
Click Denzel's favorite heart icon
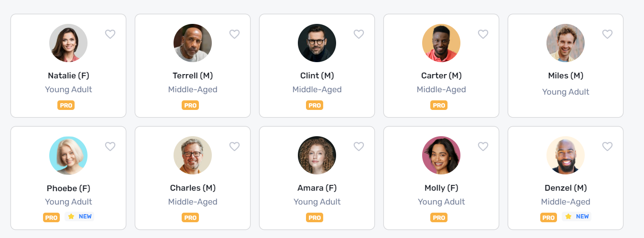607,147
